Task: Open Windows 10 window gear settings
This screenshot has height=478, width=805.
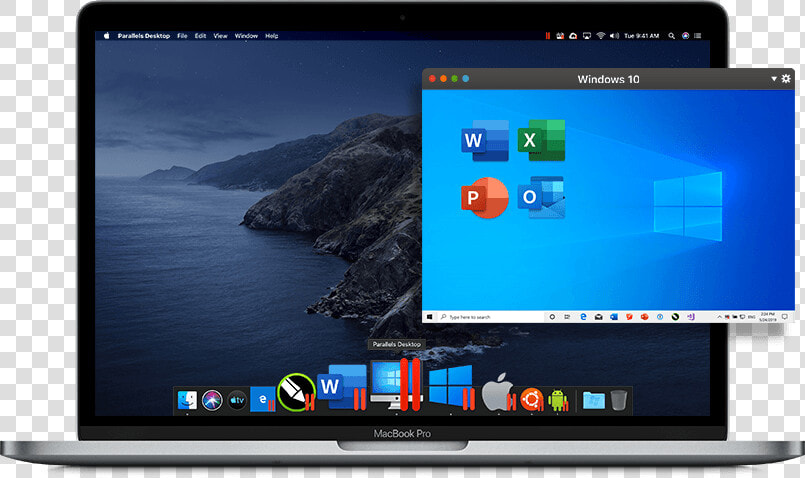Action: point(786,79)
